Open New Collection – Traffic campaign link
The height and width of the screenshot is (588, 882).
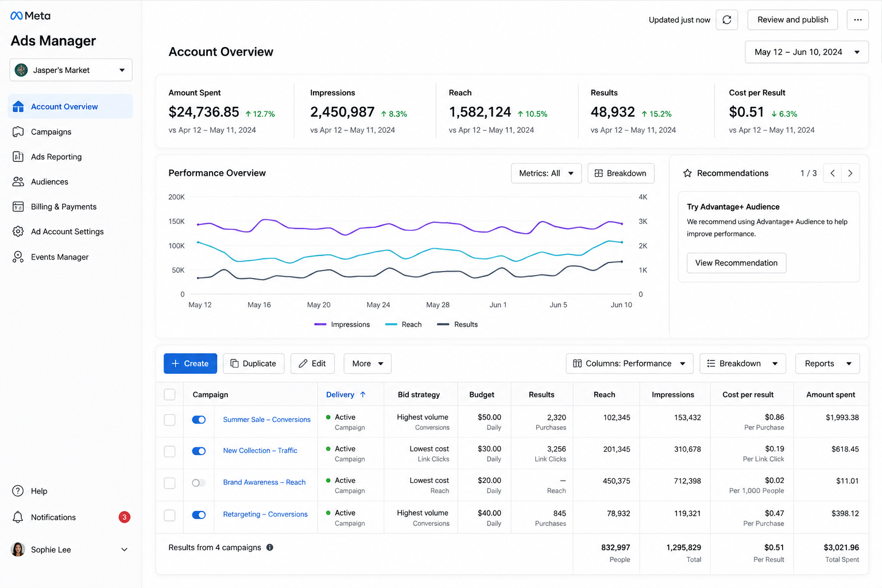(x=260, y=451)
